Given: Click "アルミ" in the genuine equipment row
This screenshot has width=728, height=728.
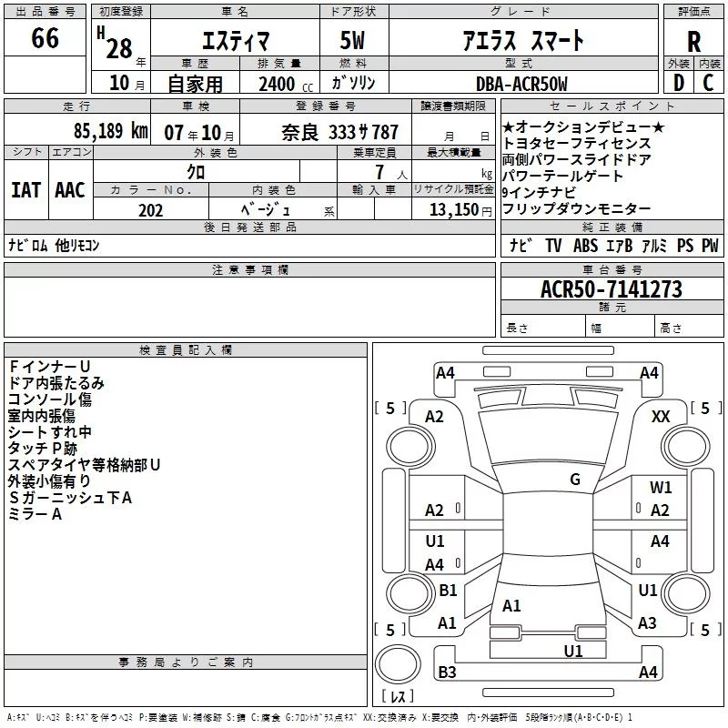Looking at the screenshot, I should coord(654,245).
